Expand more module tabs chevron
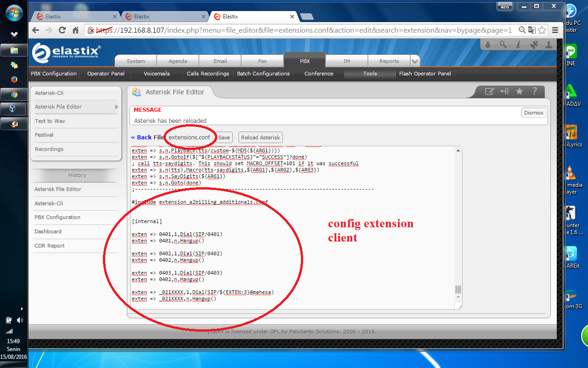 point(415,61)
